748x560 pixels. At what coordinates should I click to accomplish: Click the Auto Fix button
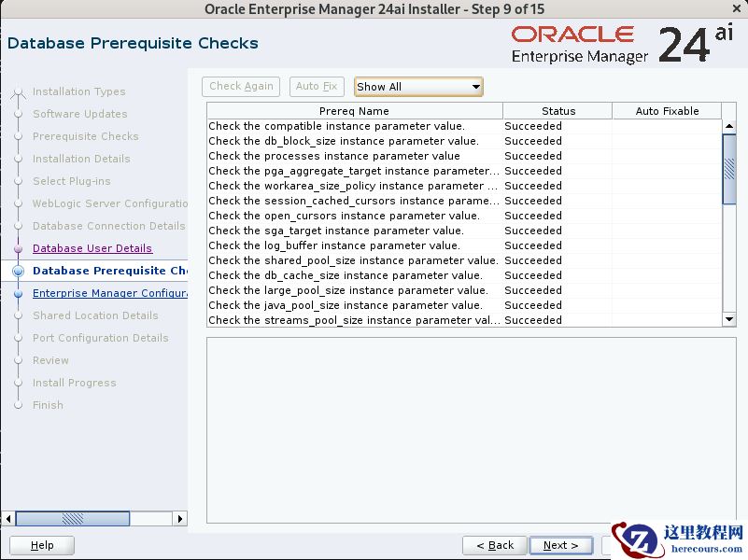point(317,86)
